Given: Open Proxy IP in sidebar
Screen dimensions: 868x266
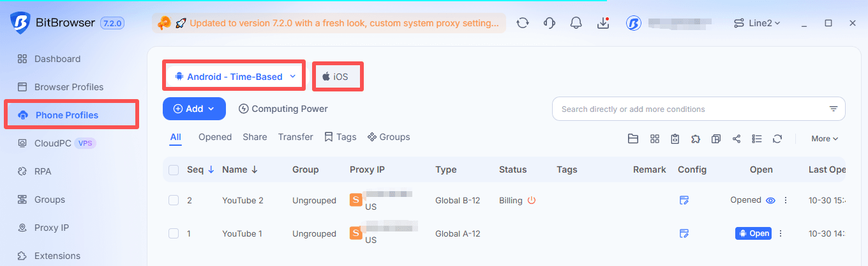Looking at the screenshot, I should click(52, 228).
